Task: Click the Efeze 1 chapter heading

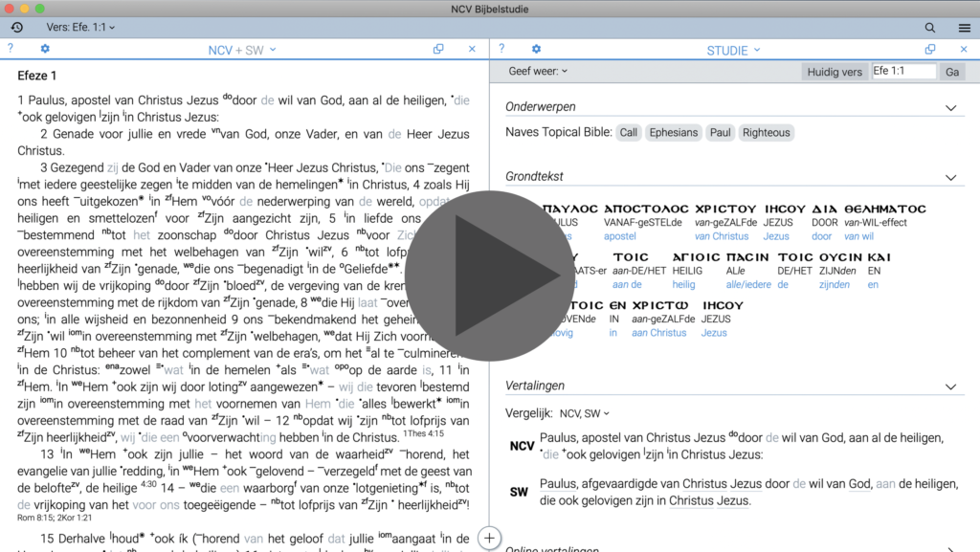Action: pyautogui.click(x=37, y=76)
